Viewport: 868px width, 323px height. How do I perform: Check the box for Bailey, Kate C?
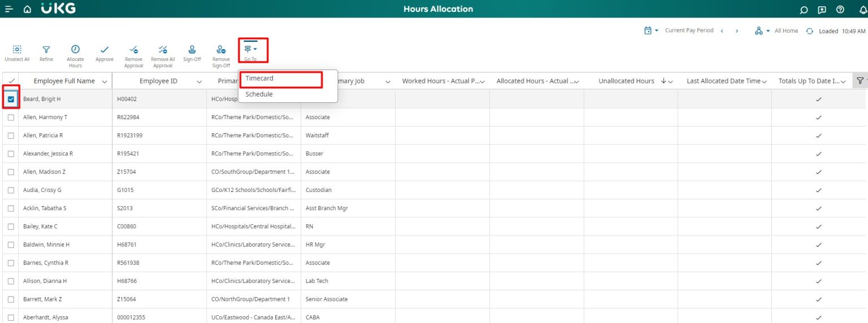point(11,226)
